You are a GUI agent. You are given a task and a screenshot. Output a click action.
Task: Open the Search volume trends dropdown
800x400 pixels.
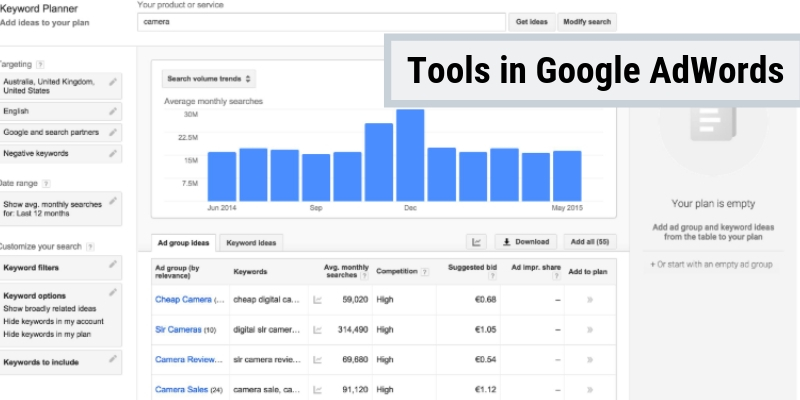point(209,78)
